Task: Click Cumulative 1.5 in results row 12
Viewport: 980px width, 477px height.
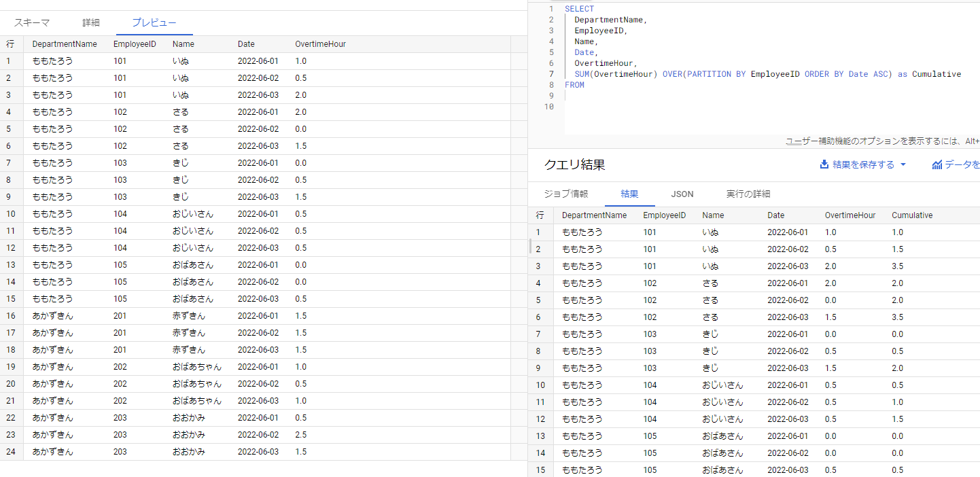Action: (x=898, y=419)
